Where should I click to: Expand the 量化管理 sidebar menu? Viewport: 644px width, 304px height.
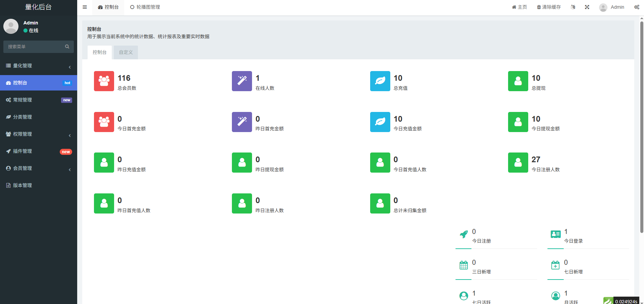(x=39, y=66)
